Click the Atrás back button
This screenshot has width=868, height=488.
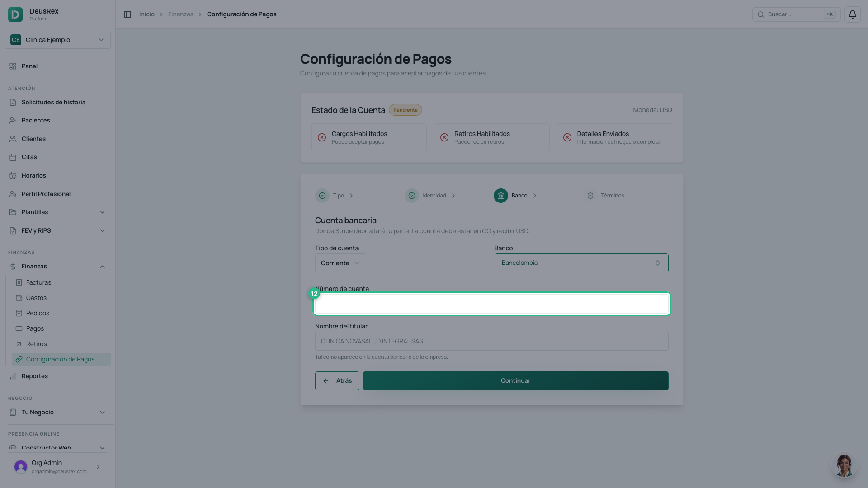tap(337, 381)
